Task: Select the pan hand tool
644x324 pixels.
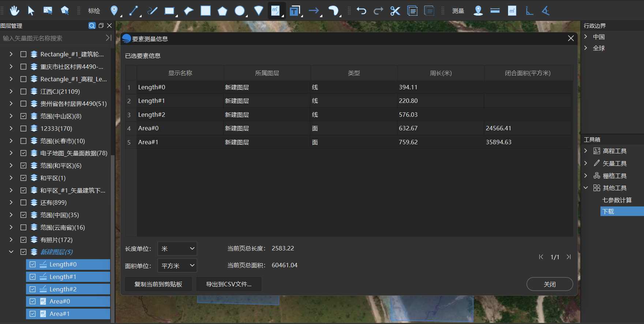Action: 15,11
